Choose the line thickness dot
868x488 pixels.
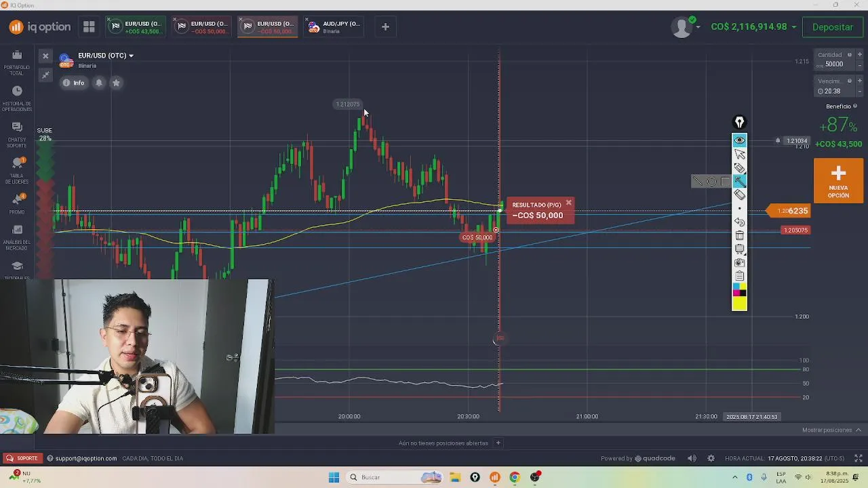tap(739, 209)
